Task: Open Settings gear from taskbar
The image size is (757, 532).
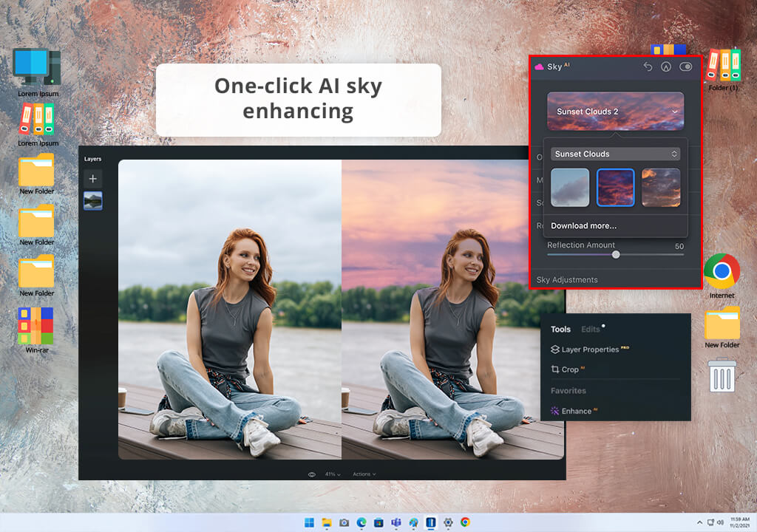Action: point(449,522)
